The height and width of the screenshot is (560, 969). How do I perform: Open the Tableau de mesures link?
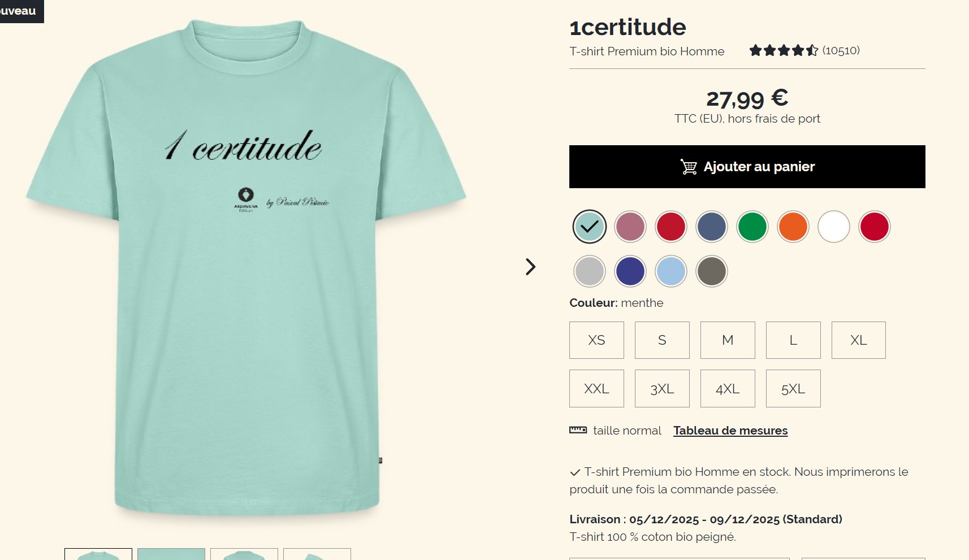point(730,431)
